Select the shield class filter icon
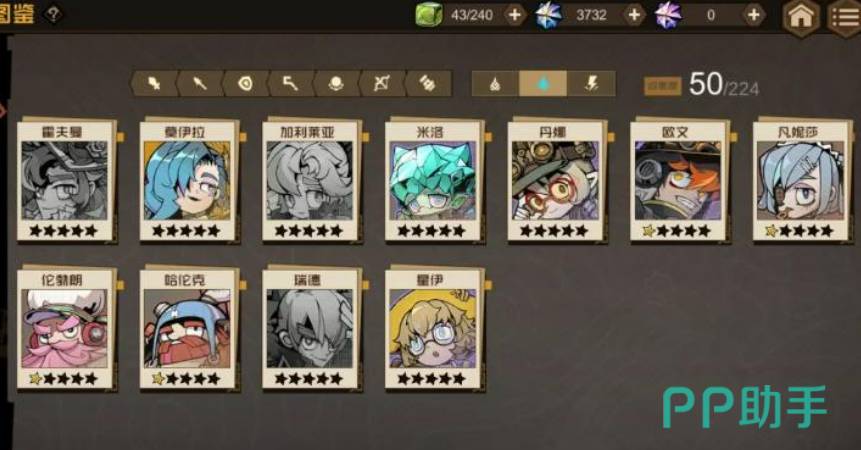The width and height of the screenshot is (861, 450). [x=245, y=84]
